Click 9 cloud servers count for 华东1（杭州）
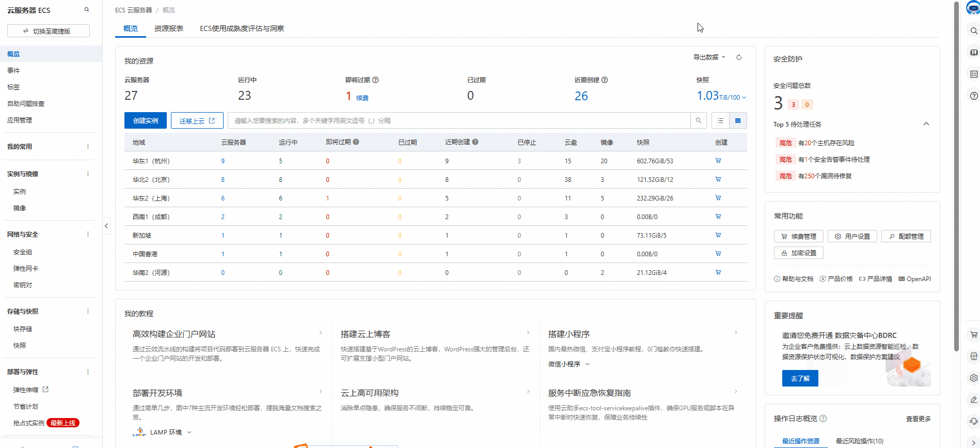980x448 pixels. pos(223,161)
